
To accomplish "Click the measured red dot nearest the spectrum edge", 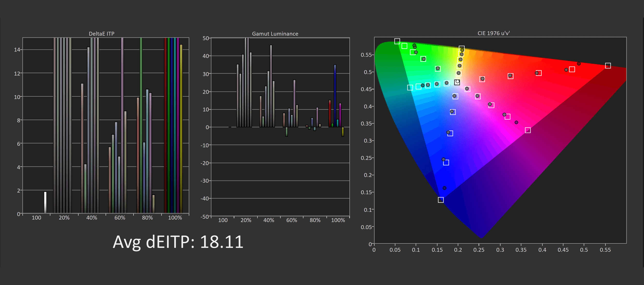I will tap(579, 64).
